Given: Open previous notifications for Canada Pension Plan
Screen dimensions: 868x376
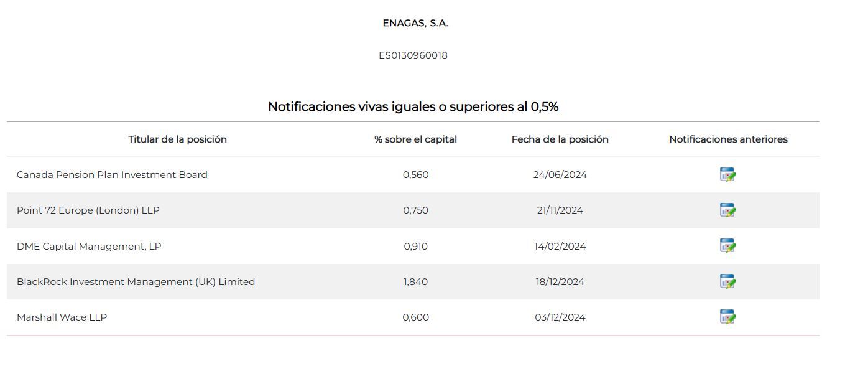Looking at the screenshot, I should [727, 175].
